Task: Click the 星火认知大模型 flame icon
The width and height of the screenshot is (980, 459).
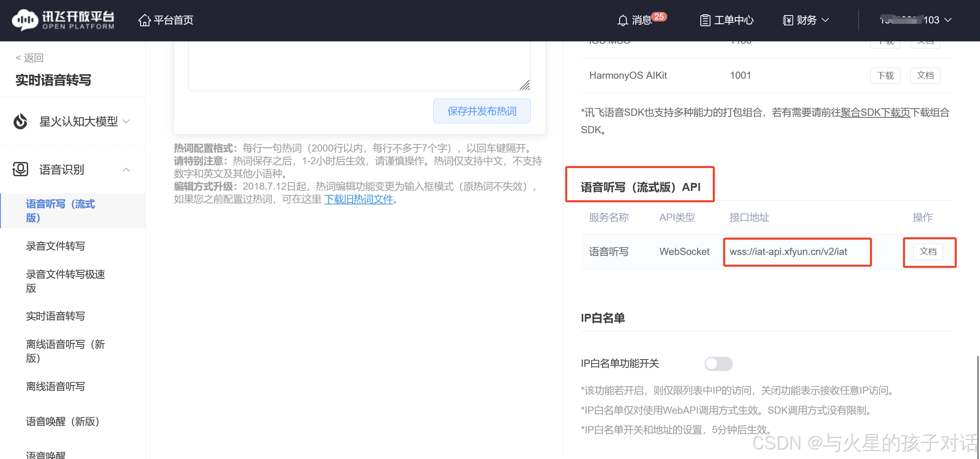Action: [x=21, y=121]
